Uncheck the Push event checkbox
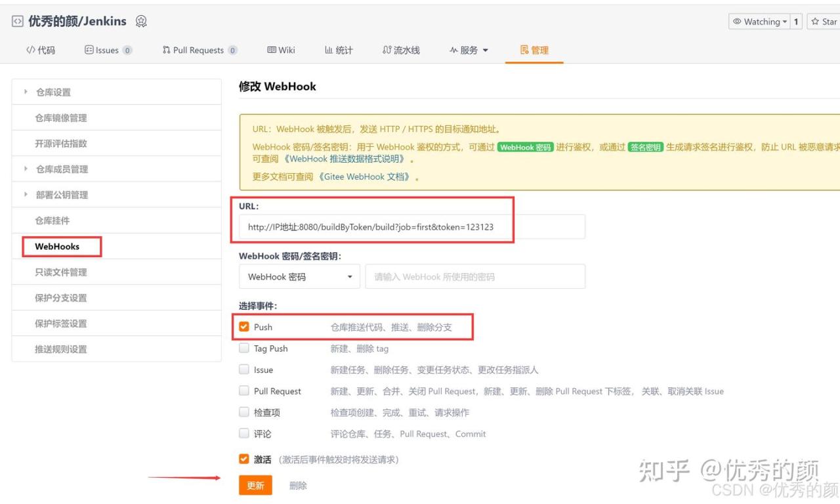Viewport: 840px width, 504px height. [x=244, y=327]
